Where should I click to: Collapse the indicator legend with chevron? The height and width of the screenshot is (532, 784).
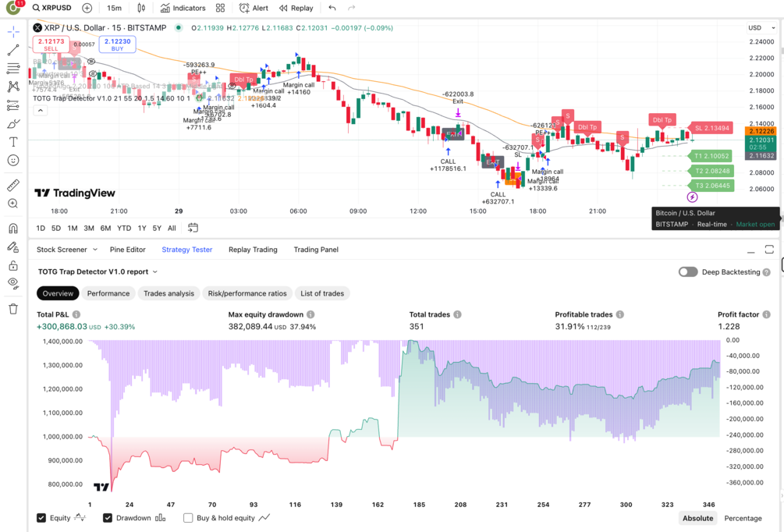(41, 111)
